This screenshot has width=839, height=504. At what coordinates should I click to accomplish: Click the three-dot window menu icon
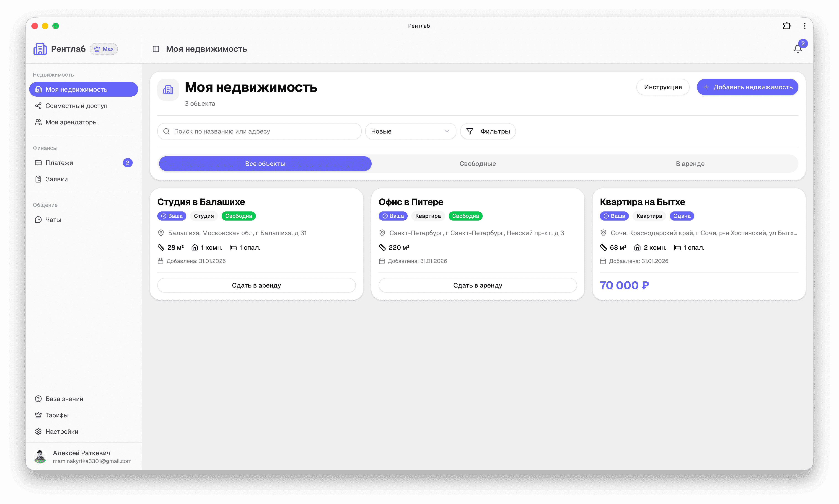pyautogui.click(x=804, y=26)
